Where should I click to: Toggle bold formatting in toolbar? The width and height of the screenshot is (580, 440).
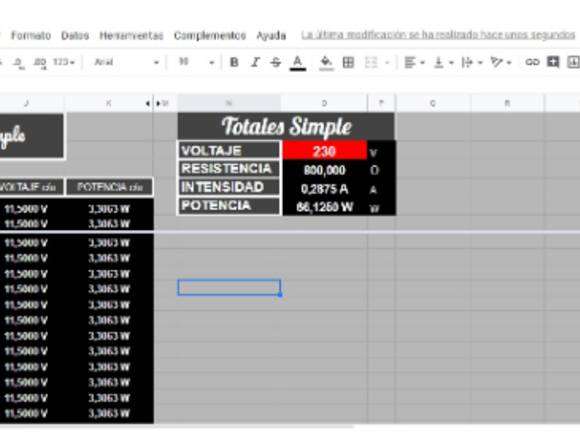click(234, 62)
